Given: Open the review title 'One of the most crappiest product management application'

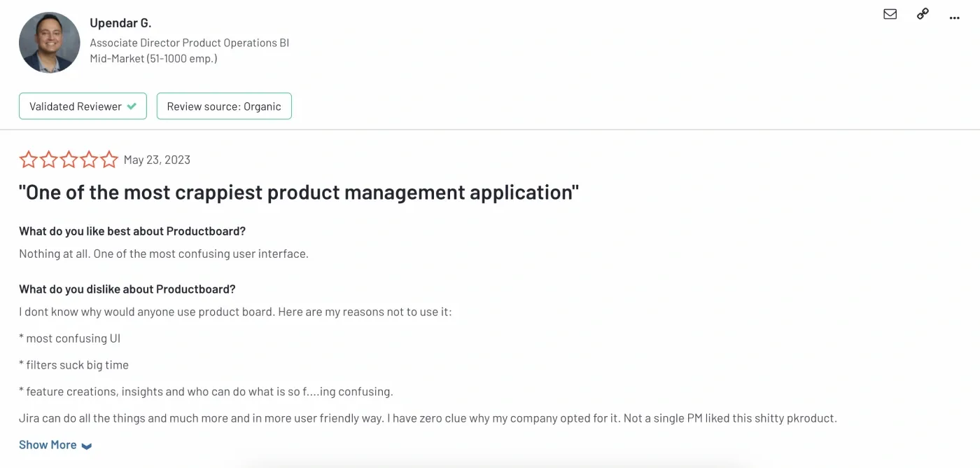Looking at the screenshot, I should (x=299, y=191).
